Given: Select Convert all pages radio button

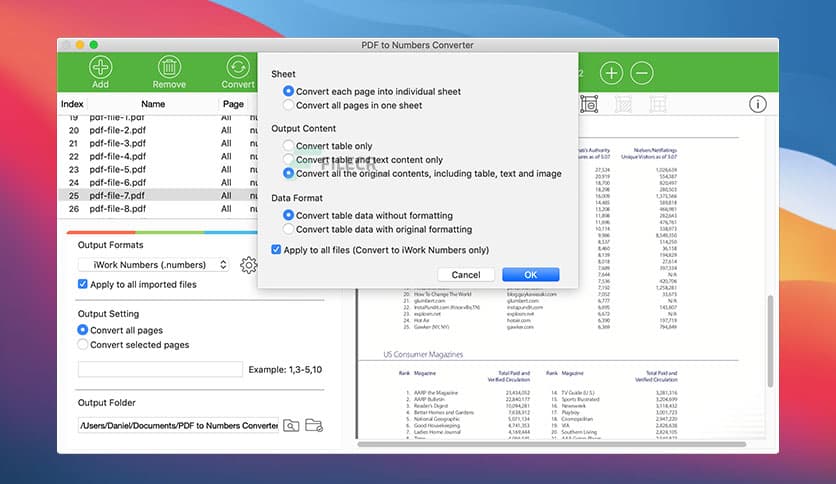Looking at the screenshot, I should (83, 330).
